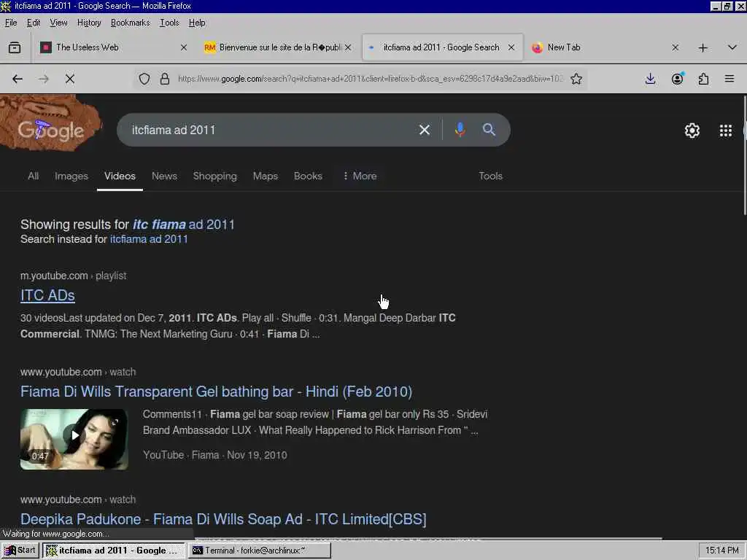Submit search with magnifier icon
This screenshot has height=560, width=747.
(x=489, y=130)
